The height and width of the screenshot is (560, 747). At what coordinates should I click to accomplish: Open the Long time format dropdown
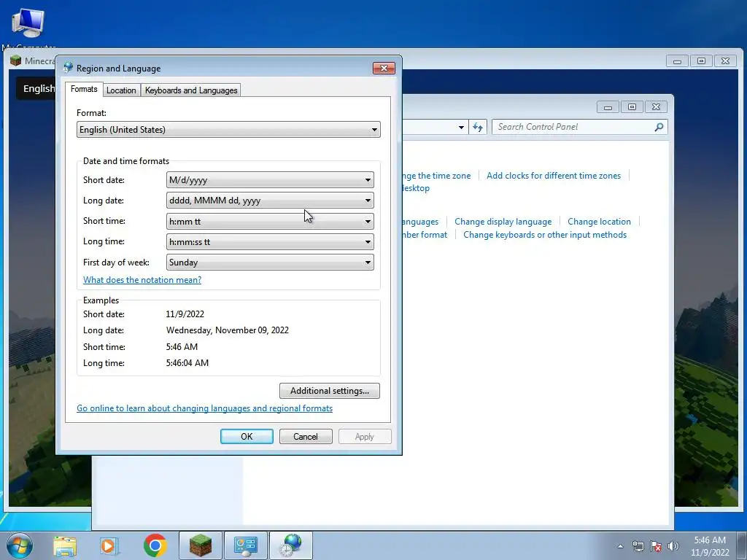pyautogui.click(x=270, y=242)
